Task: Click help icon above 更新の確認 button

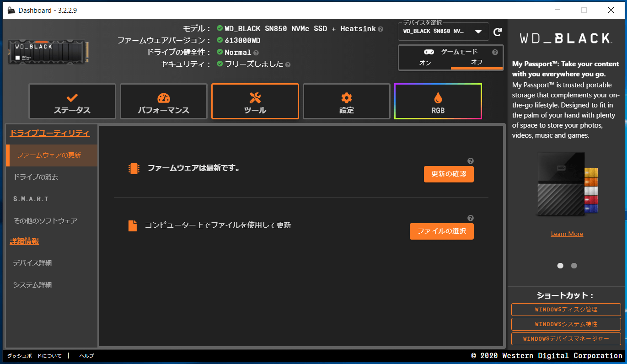Action: pyautogui.click(x=471, y=161)
